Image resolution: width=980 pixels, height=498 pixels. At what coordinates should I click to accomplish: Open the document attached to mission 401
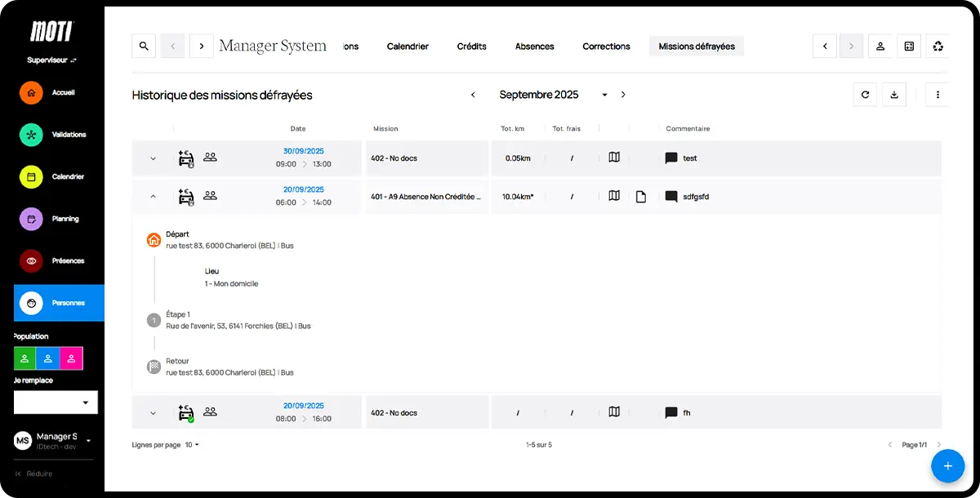click(641, 196)
